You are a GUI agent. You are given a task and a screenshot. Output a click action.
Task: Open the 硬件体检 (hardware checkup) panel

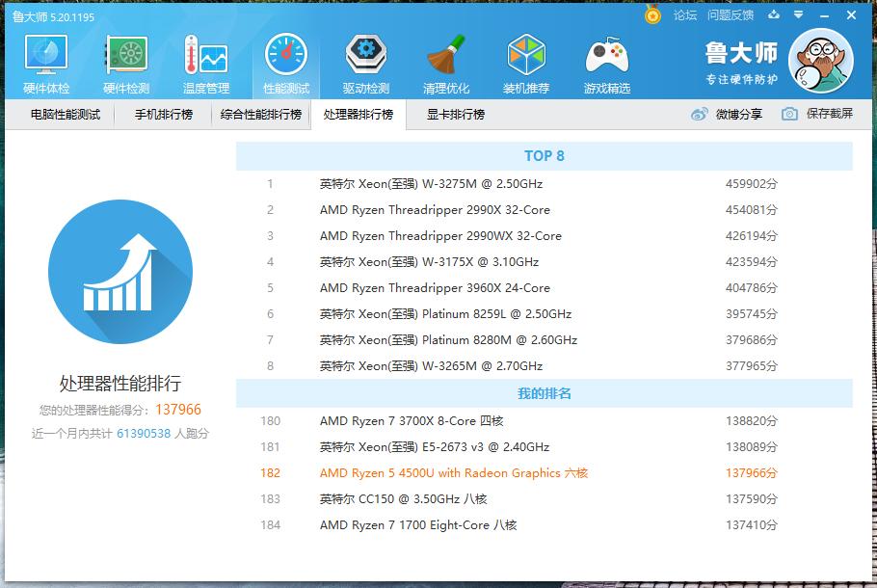pos(44,61)
